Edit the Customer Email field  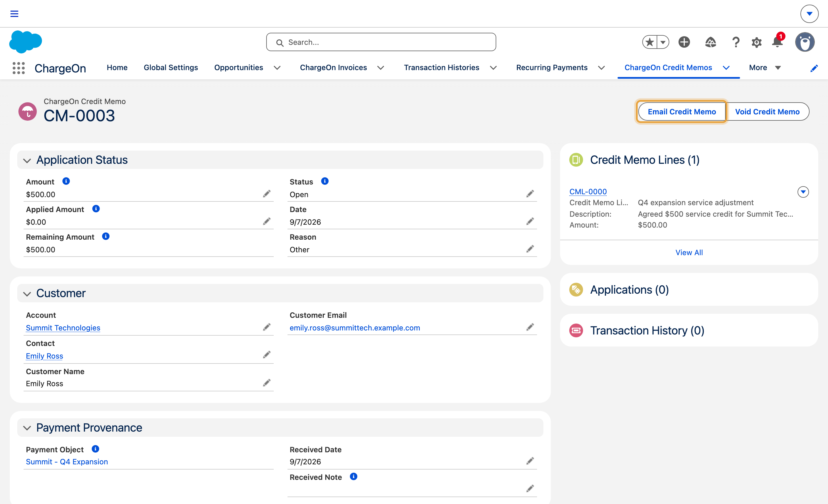pos(530,327)
